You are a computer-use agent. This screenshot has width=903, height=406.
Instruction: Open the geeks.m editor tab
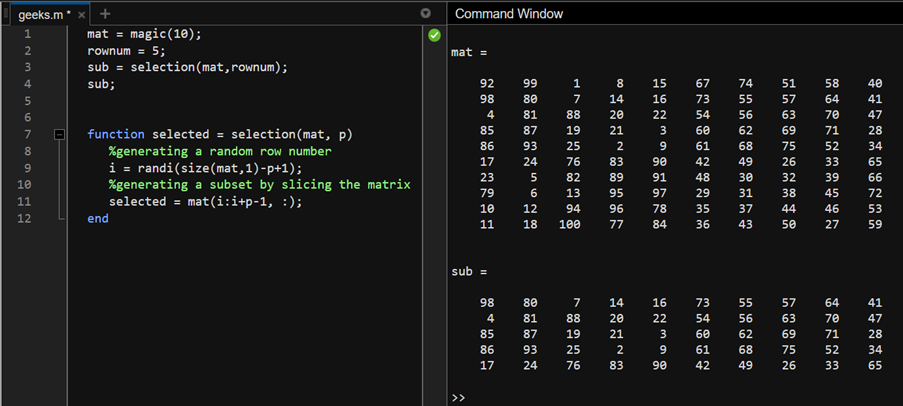point(44,15)
